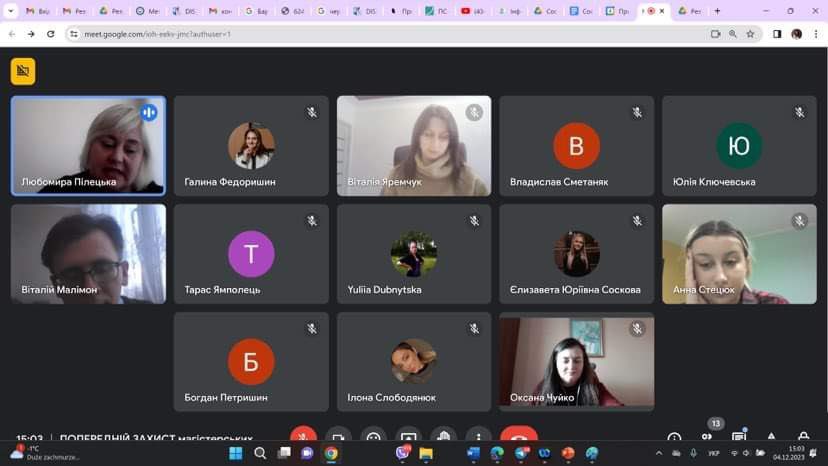Open the participants panel showing 13 people
The width and height of the screenshot is (828, 466).
(x=707, y=437)
